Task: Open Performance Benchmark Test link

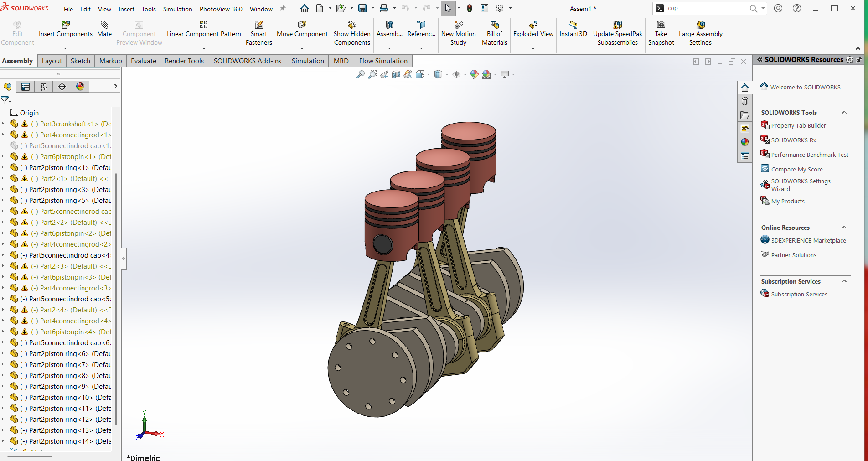Action: click(810, 155)
